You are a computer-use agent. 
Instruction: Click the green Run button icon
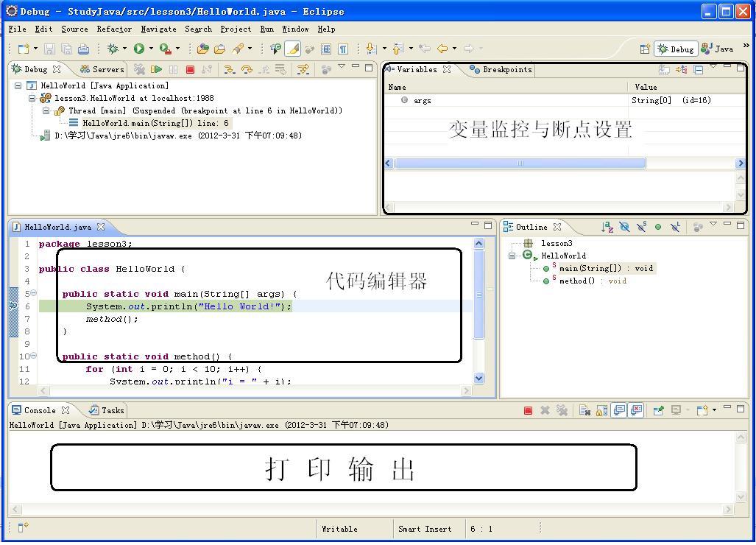[x=139, y=48]
